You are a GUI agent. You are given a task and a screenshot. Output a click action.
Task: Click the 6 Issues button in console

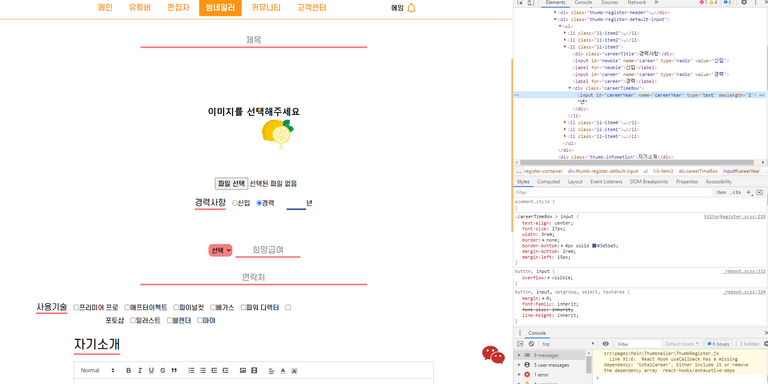coord(720,344)
